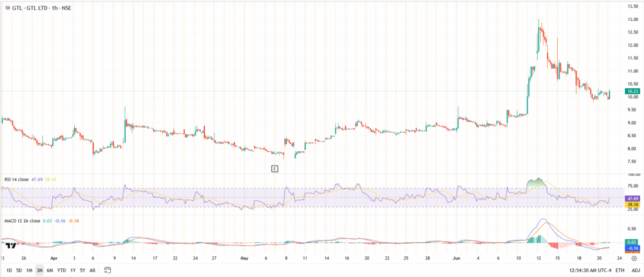
Task: Click the 13.00 level on the price scale
Action: point(632,20)
